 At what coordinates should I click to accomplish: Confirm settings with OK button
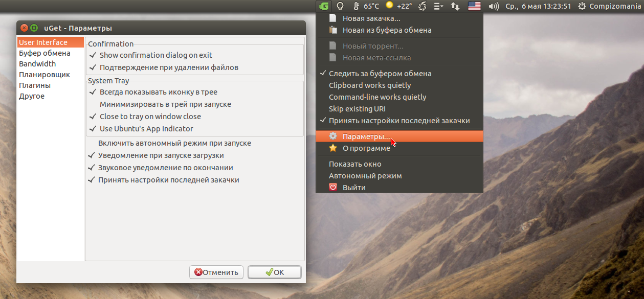coord(275,272)
